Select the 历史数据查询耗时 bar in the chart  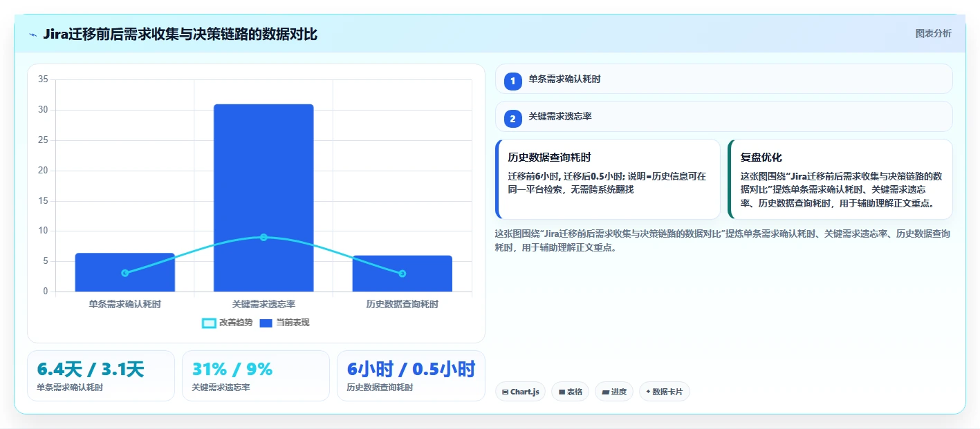[402, 274]
